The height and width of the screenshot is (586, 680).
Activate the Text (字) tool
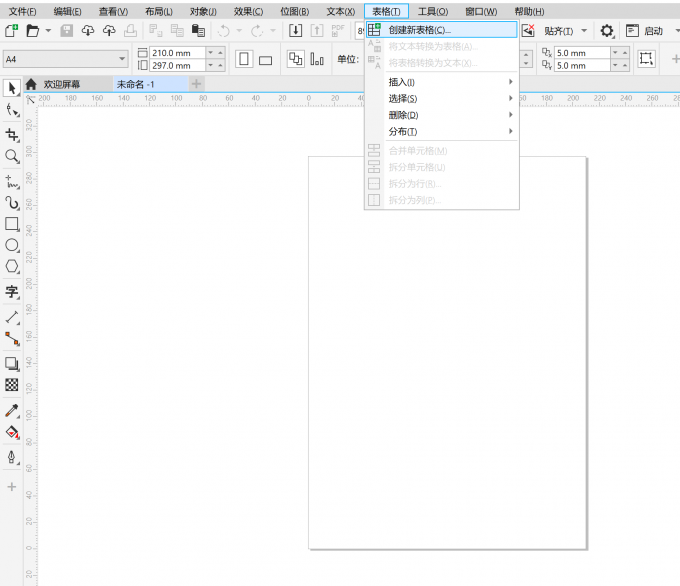(12, 292)
